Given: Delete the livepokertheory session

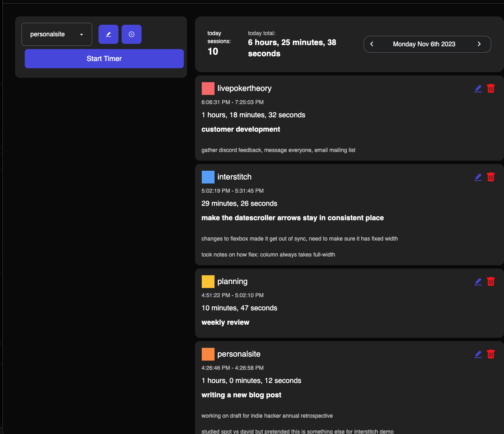Looking at the screenshot, I should coord(491,89).
